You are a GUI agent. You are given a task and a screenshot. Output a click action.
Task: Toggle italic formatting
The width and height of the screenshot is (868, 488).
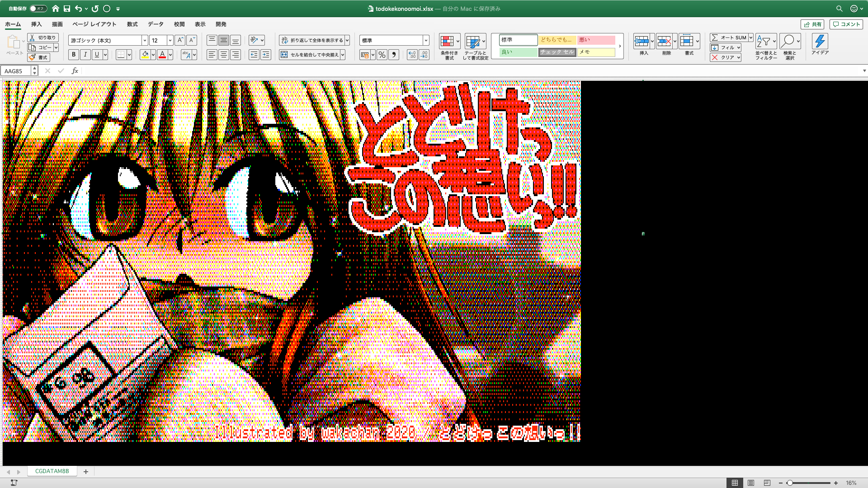click(85, 55)
